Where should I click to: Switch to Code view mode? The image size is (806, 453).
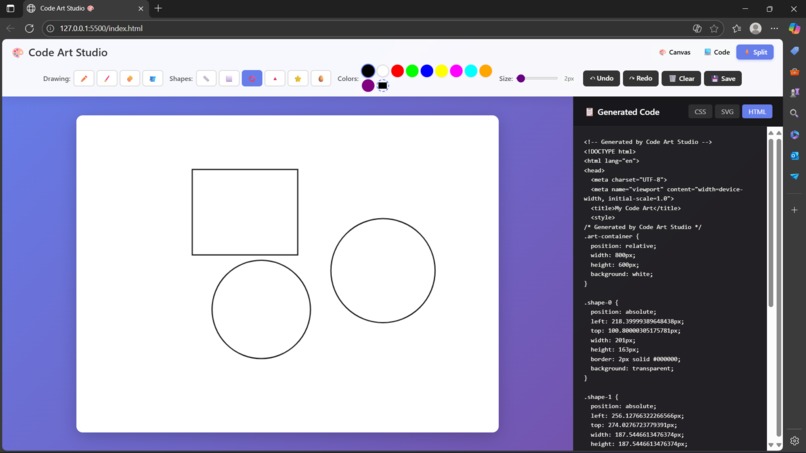pyautogui.click(x=717, y=52)
